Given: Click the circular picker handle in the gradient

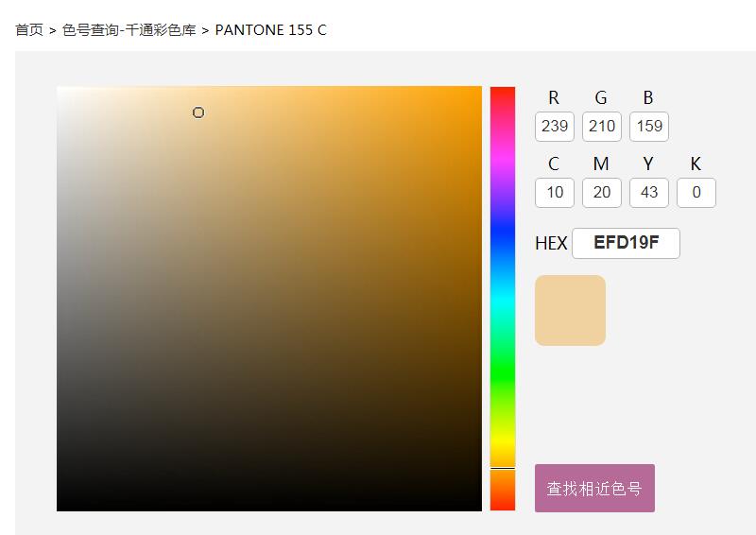Looking at the screenshot, I should click(x=198, y=112).
